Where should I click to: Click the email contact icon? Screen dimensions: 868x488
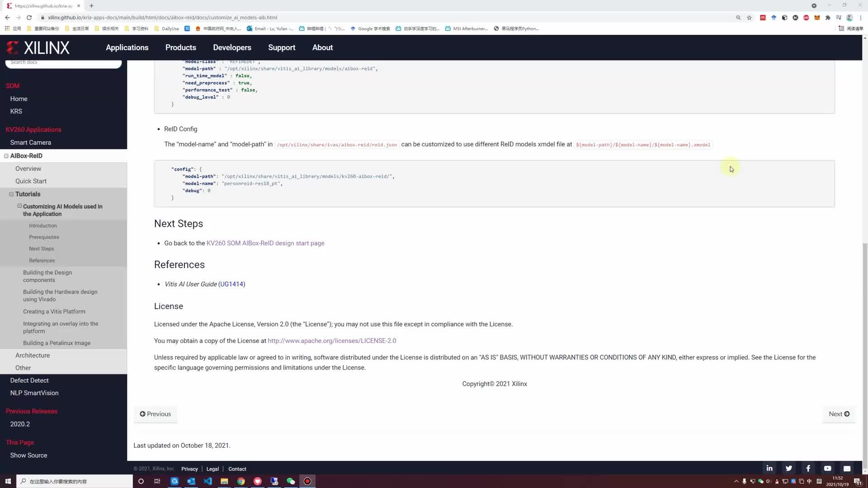[847, 468]
